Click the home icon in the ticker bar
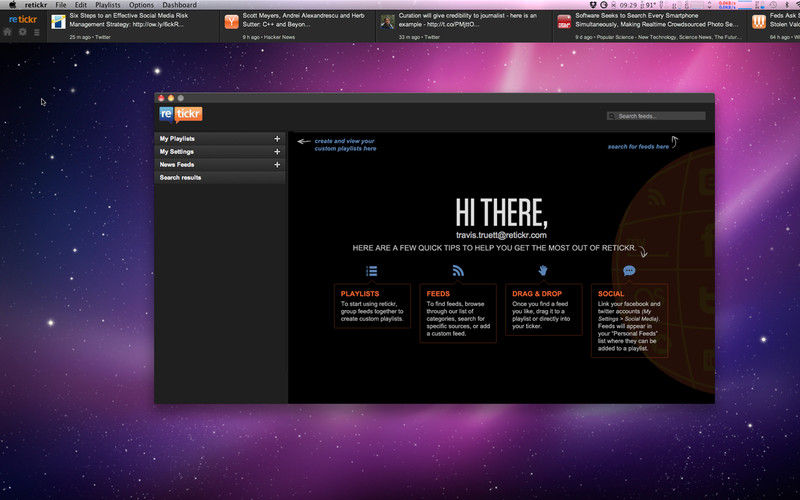Viewport: 800px width, 500px height. (7, 32)
